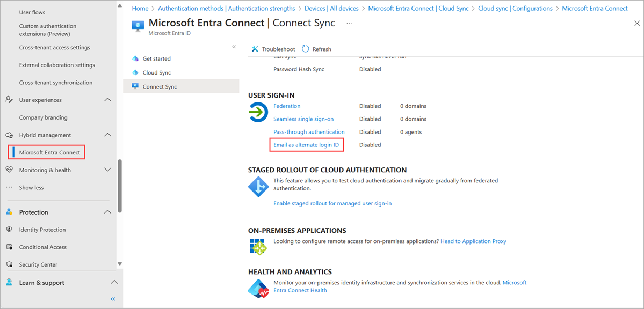This screenshot has height=309, width=644.
Task: Click the Conditional Access icon
Action: (10, 247)
